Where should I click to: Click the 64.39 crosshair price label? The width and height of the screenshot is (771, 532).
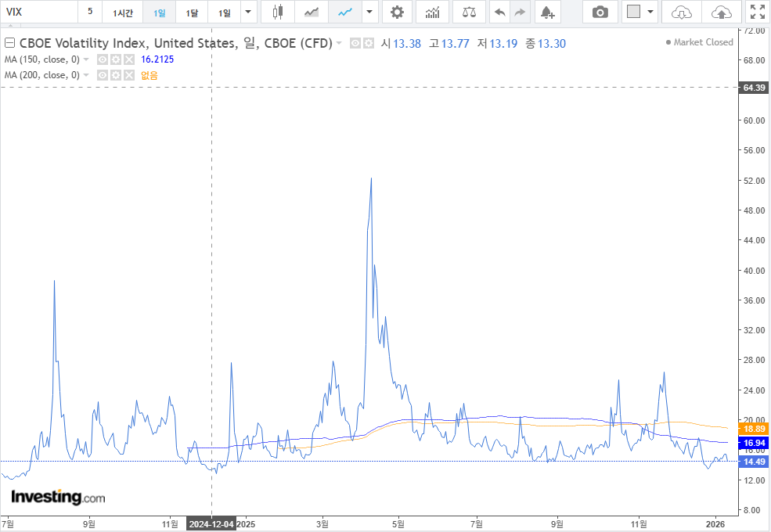pos(754,88)
